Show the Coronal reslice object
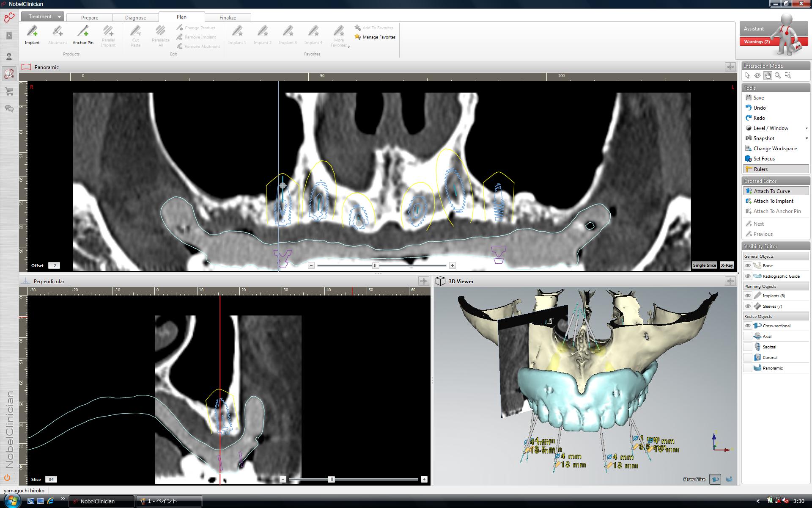Image resolution: width=812 pixels, height=508 pixels. pos(748,357)
